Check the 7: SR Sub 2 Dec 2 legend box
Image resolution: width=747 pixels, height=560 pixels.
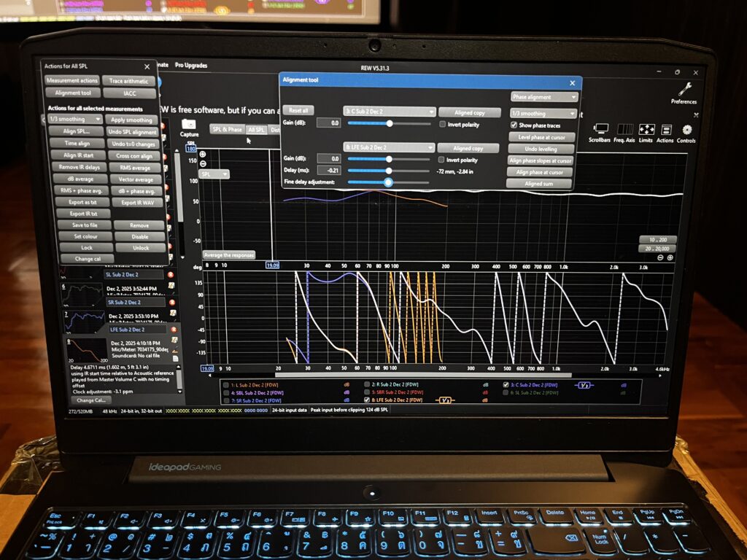(226, 400)
